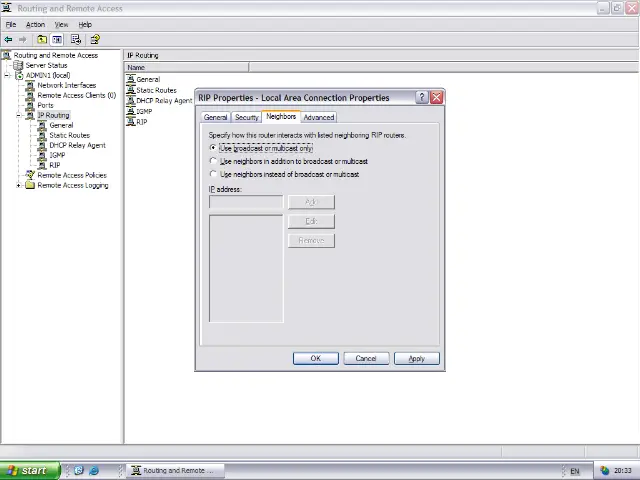Click the Remove button
The width and height of the screenshot is (640, 480).
pyautogui.click(x=311, y=240)
